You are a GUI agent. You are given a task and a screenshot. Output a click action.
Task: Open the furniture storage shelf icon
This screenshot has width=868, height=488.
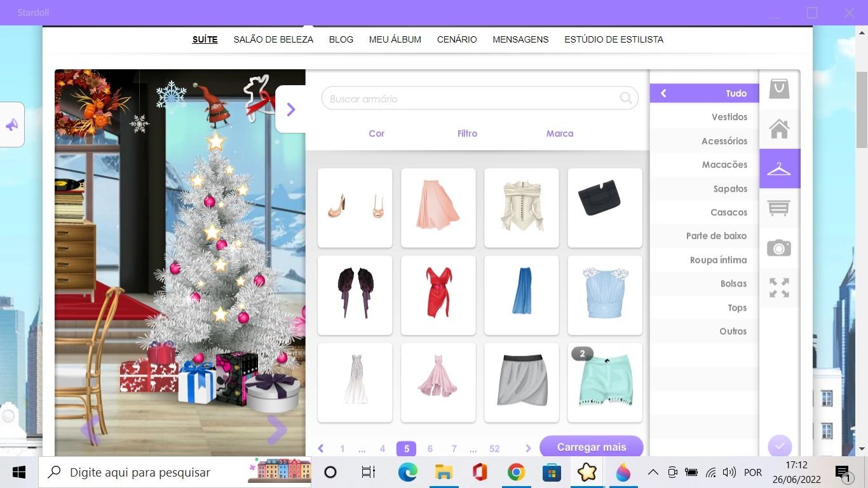coord(779,208)
